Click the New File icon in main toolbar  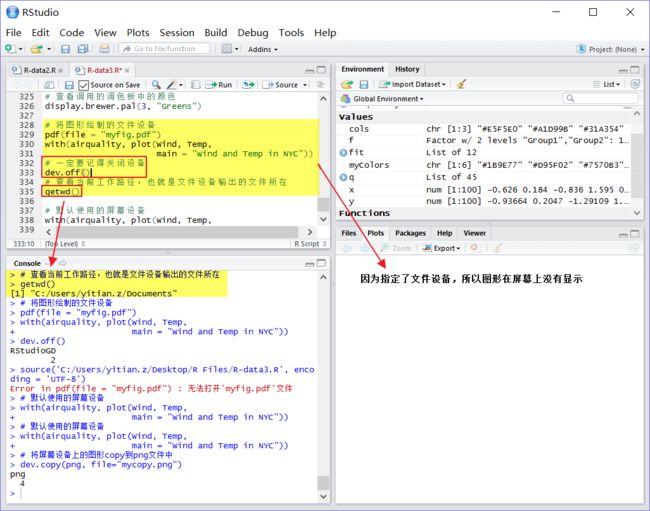click(x=10, y=49)
